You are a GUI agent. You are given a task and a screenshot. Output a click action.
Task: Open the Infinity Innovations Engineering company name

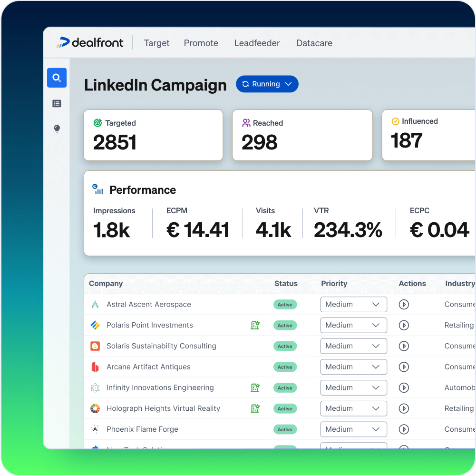[x=160, y=387]
